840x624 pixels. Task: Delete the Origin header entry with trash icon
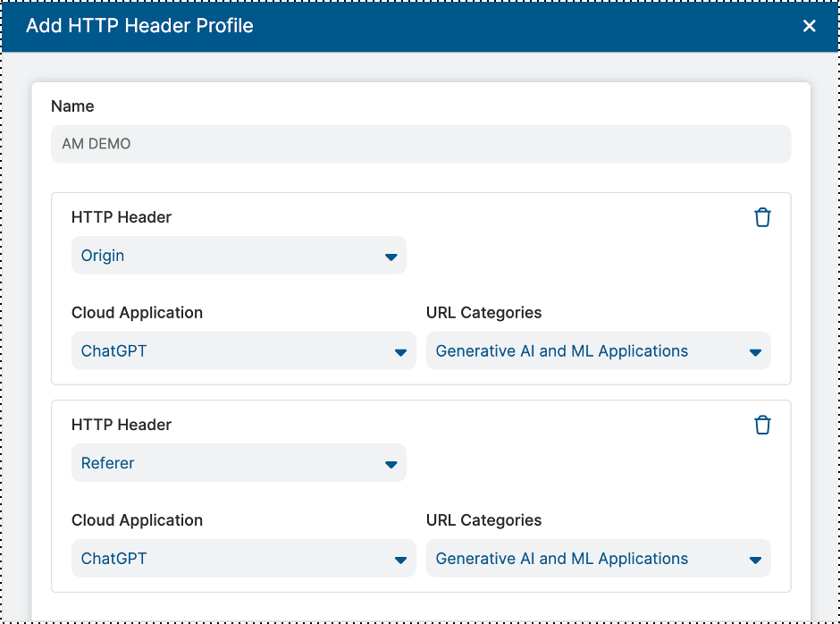pos(762,217)
